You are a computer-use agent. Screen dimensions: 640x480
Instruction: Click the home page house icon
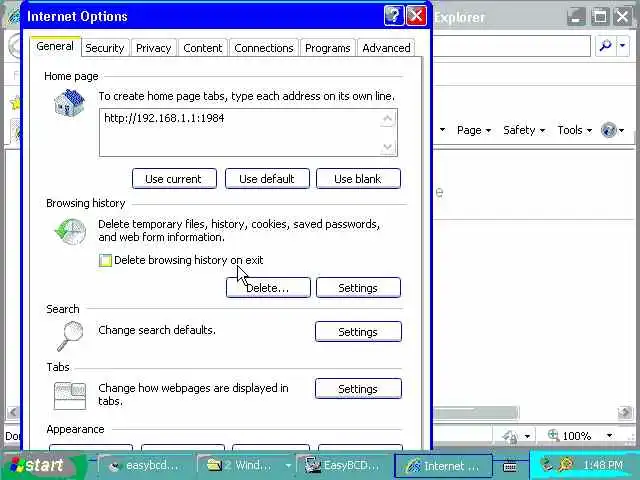[x=69, y=104]
